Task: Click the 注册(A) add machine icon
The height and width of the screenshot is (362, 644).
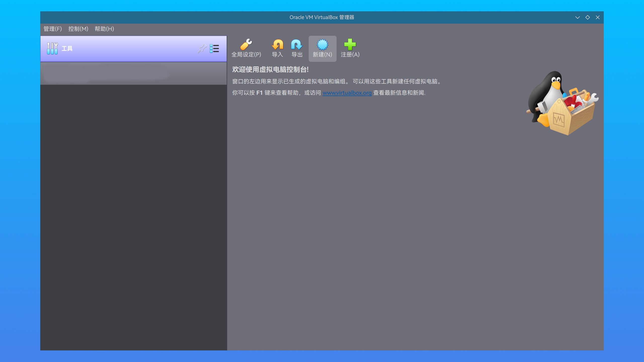Action: click(350, 48)
